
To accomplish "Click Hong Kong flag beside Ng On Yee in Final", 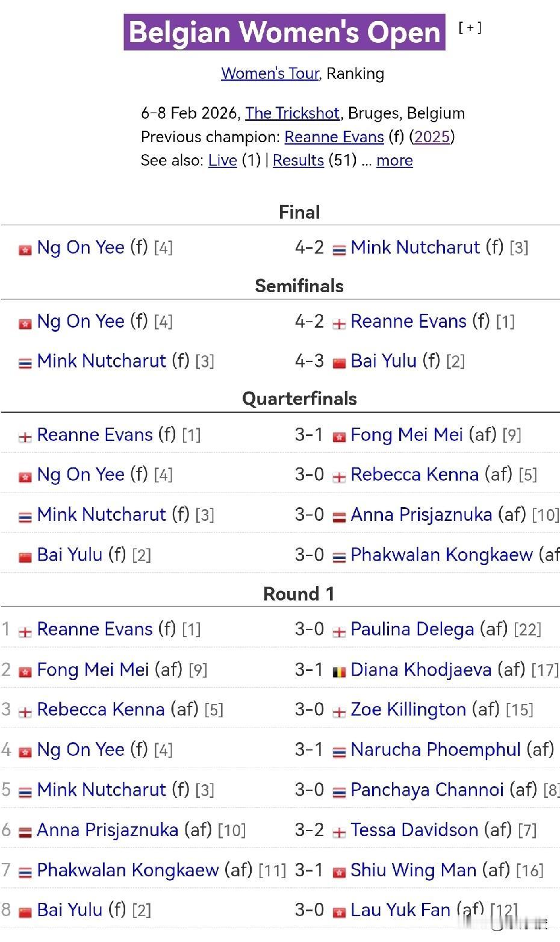I will [25, 249].
